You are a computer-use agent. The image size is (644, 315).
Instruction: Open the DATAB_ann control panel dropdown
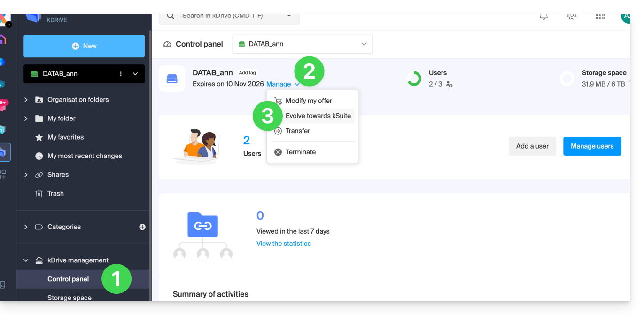(303, 44)
